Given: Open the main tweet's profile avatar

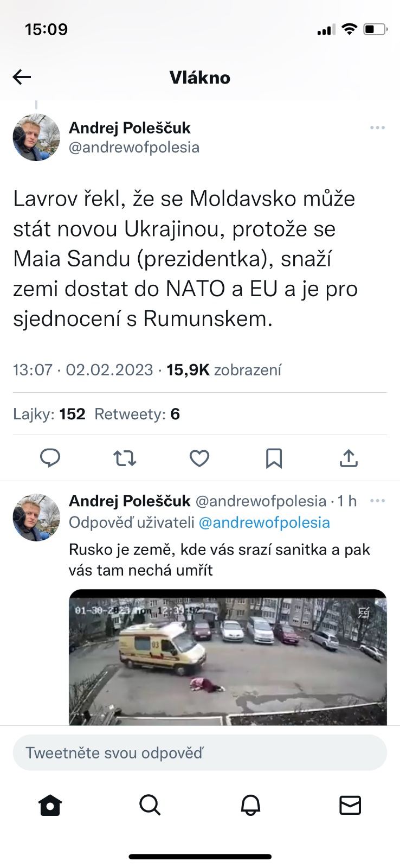Looking at the screenshot, I should 36,137.
